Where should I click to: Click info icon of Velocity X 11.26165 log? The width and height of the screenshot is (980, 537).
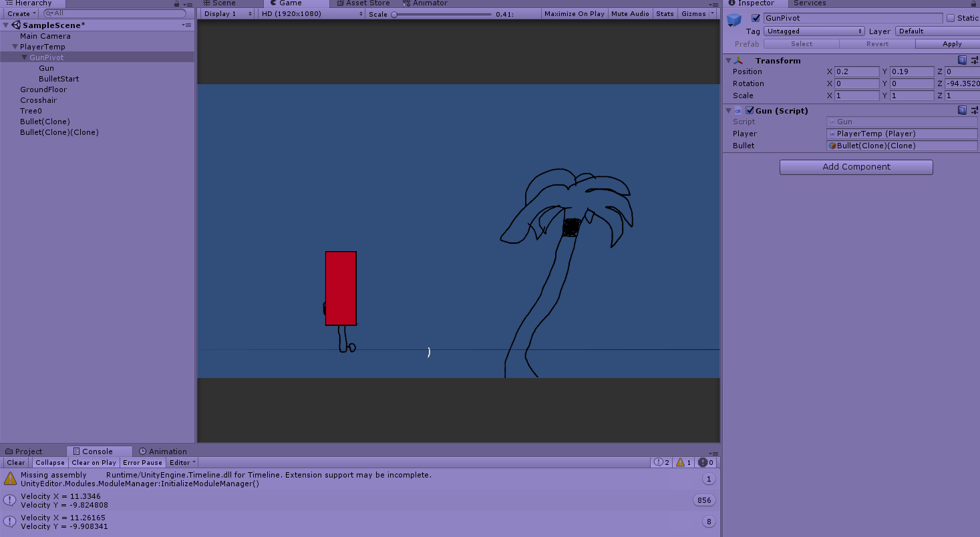click(10, 522)
